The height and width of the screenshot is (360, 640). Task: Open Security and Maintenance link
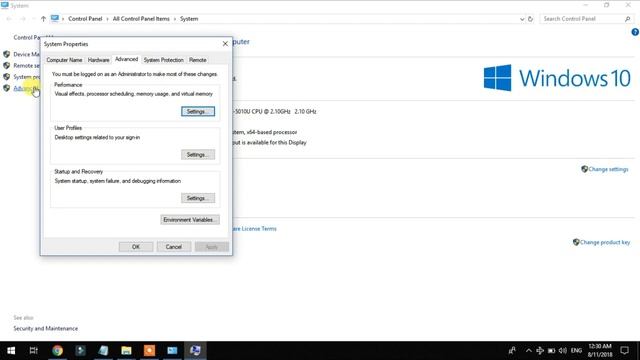pos(46,329)
